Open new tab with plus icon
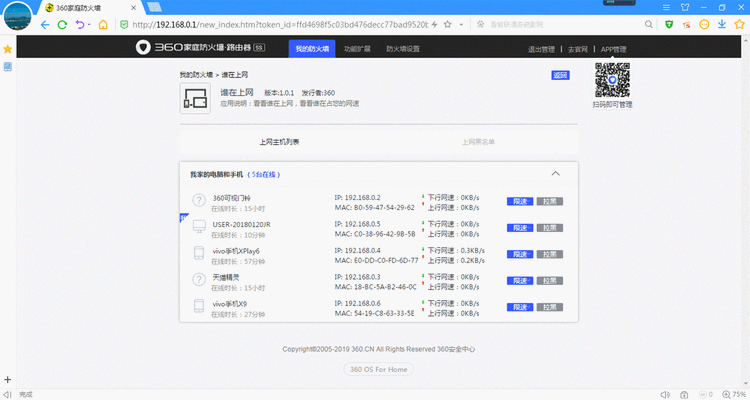The image size is (750, 400). coord(8,380)
